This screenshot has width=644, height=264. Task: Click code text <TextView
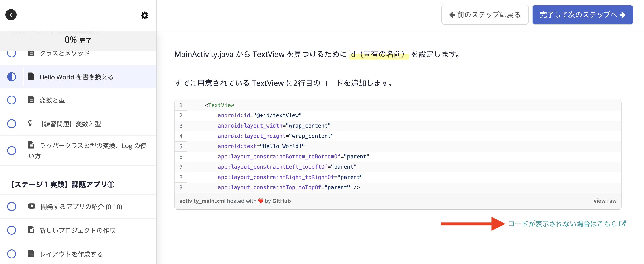point(219,105)
